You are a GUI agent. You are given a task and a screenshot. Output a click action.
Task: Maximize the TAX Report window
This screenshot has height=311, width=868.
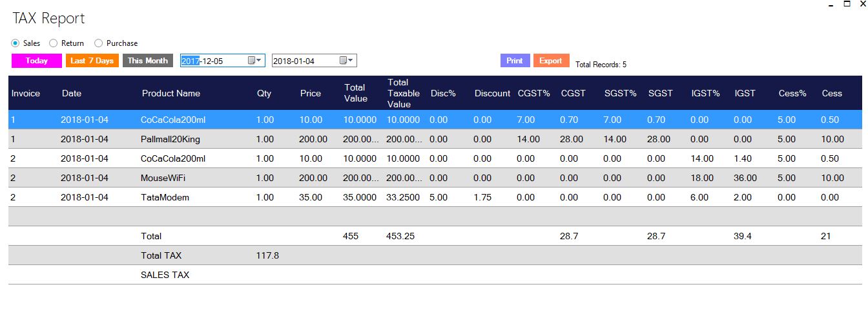click(847, 4)
